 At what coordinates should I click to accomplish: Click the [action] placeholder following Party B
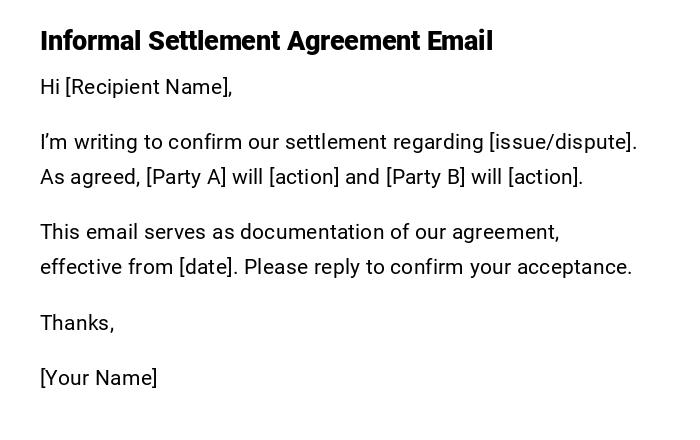[544, 177]
